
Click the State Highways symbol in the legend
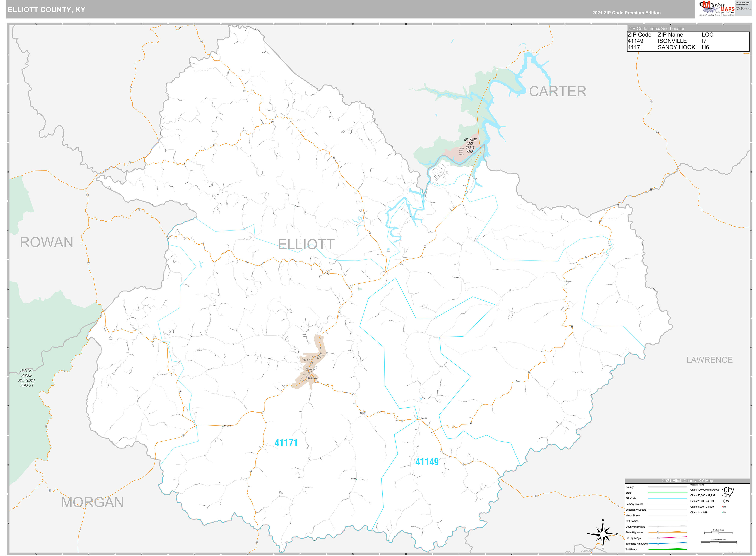658,532
